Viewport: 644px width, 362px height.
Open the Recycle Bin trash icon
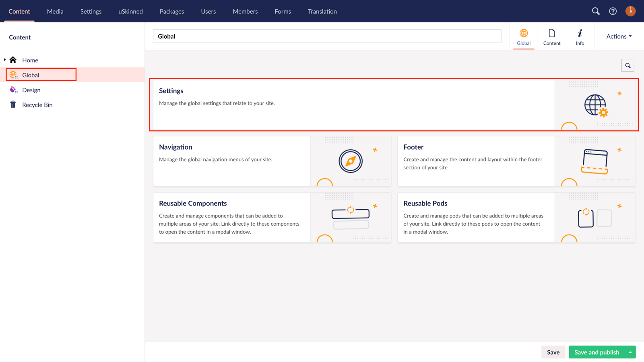pyautogui.click(x=13, y=104)
